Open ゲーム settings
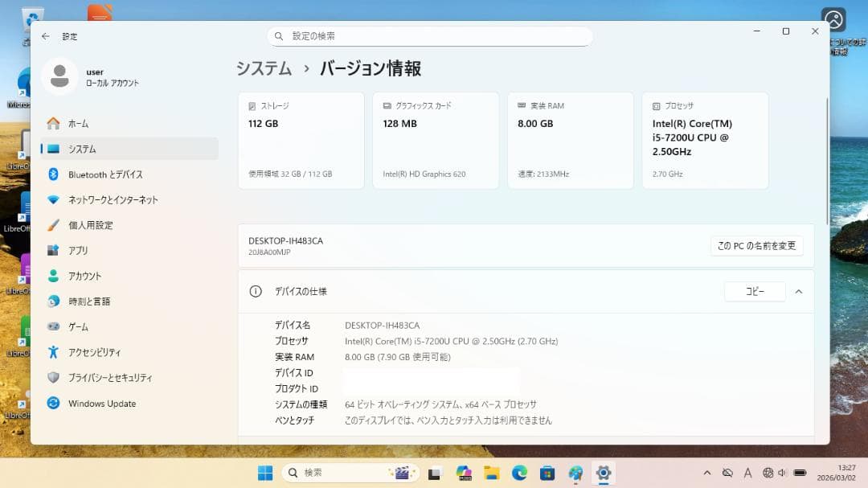The image size is (868, 488). [x=129, y=327]
